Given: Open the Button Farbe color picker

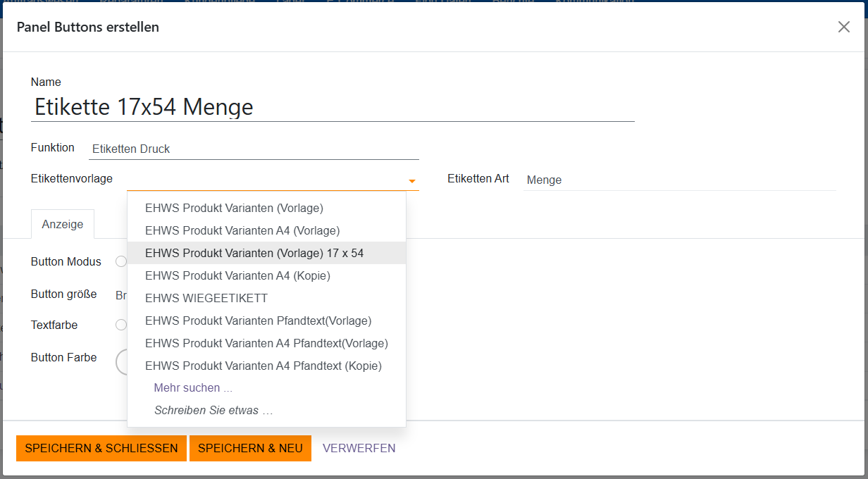Looking at the screenshot, I should tap(121, 361).
